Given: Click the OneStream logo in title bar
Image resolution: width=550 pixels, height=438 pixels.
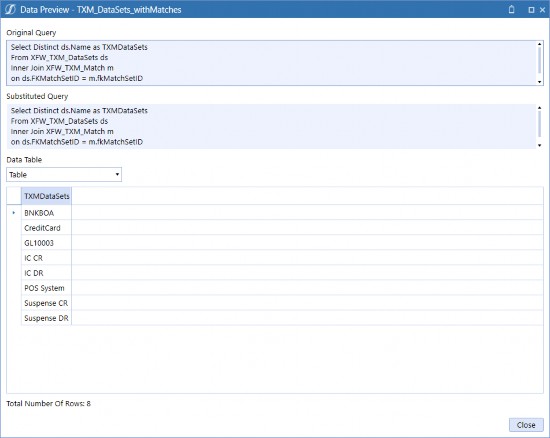Looking at the screenshot, I should (10, 9).
